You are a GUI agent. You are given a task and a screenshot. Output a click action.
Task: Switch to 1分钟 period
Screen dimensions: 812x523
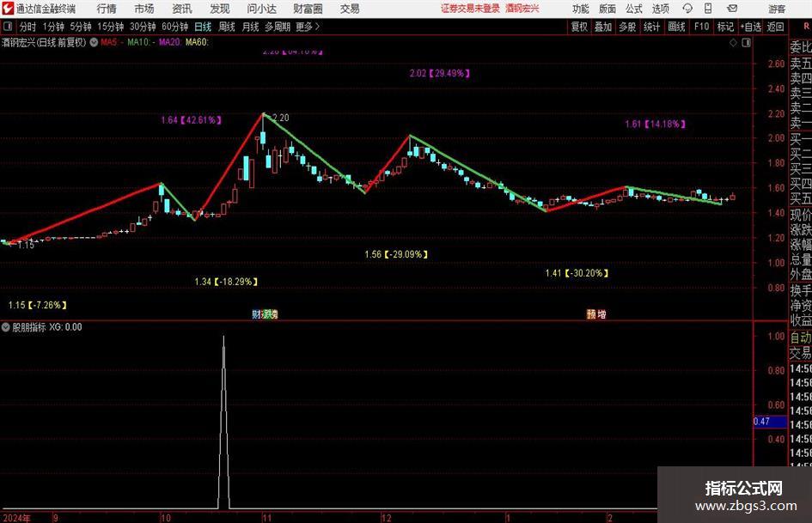(x=53, y=27)
